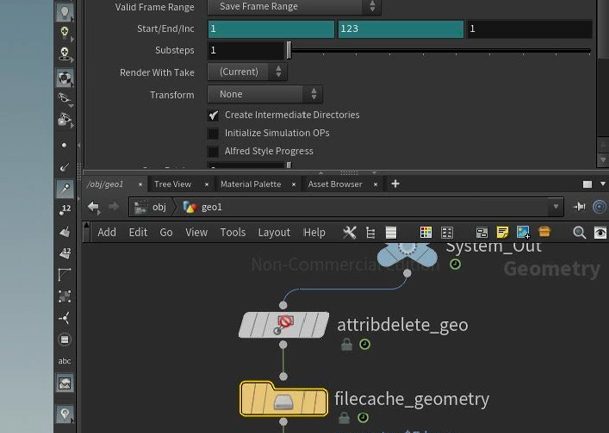Click the skull icon in left toolbar

point(65,53)
